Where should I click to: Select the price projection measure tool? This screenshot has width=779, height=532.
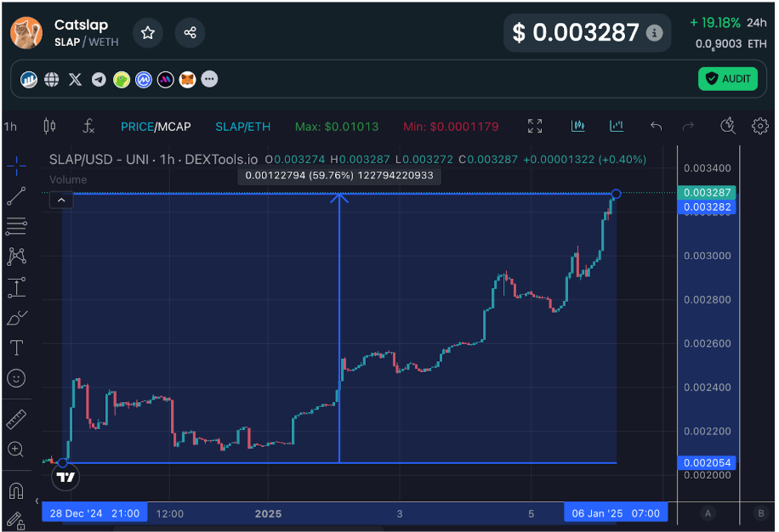click(x=16, y=287)
